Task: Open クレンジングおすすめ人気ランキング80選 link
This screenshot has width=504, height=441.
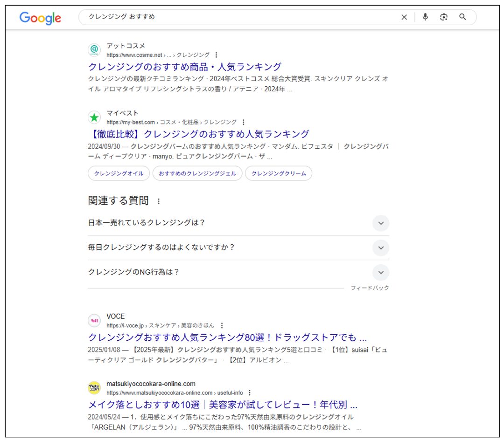Action: 228,338
